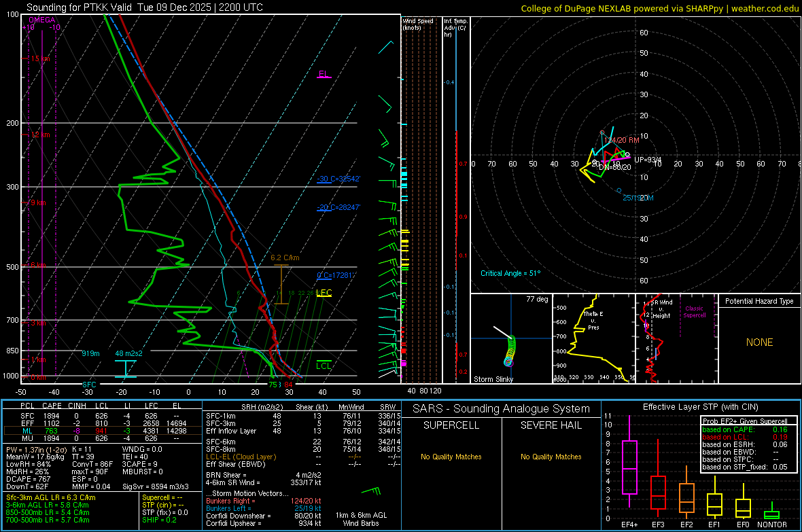Click the Effective Layer STP (with CIN) title
This screenshot has height=532, width=802.
[x=701, y=407]
